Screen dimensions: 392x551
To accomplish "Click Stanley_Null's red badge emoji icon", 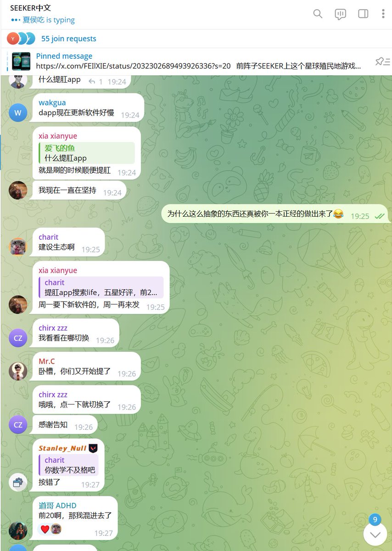I will point(93,448).
